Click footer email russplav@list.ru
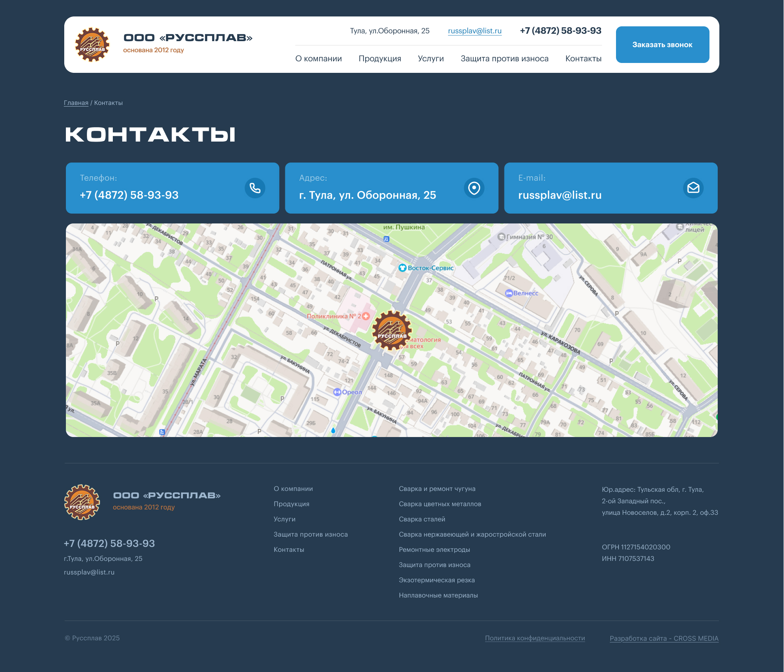Viewport: 784px width, 672px height. [89, 572]
